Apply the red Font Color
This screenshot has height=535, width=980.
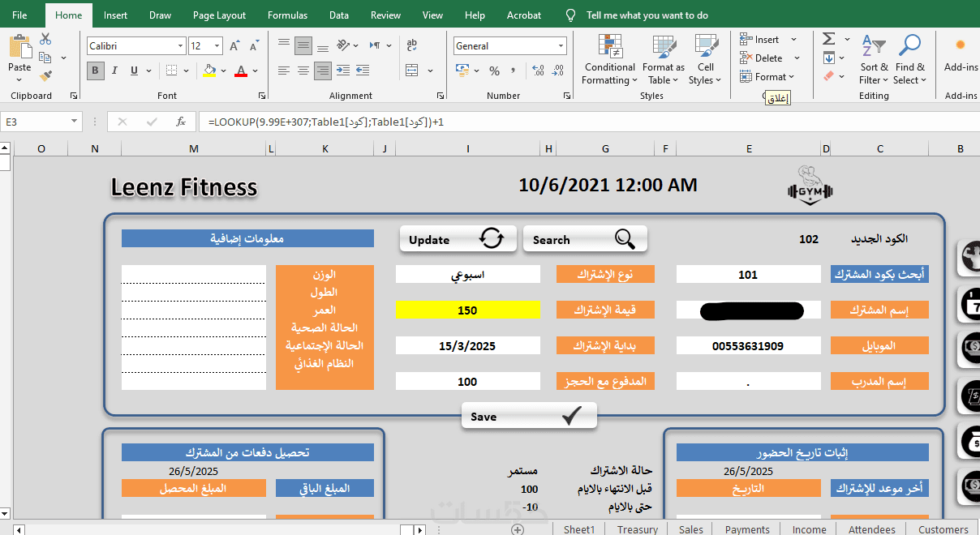(x=241, y=71)
